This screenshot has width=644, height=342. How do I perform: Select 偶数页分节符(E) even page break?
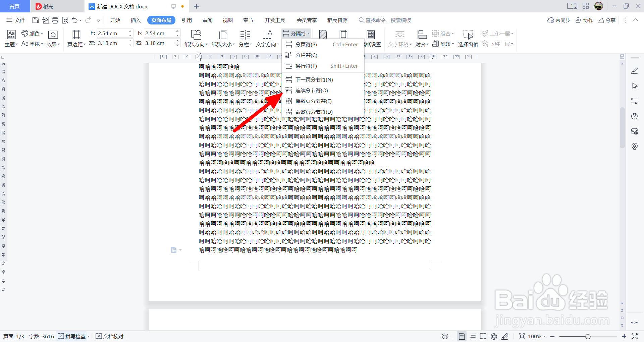point(323,101)
